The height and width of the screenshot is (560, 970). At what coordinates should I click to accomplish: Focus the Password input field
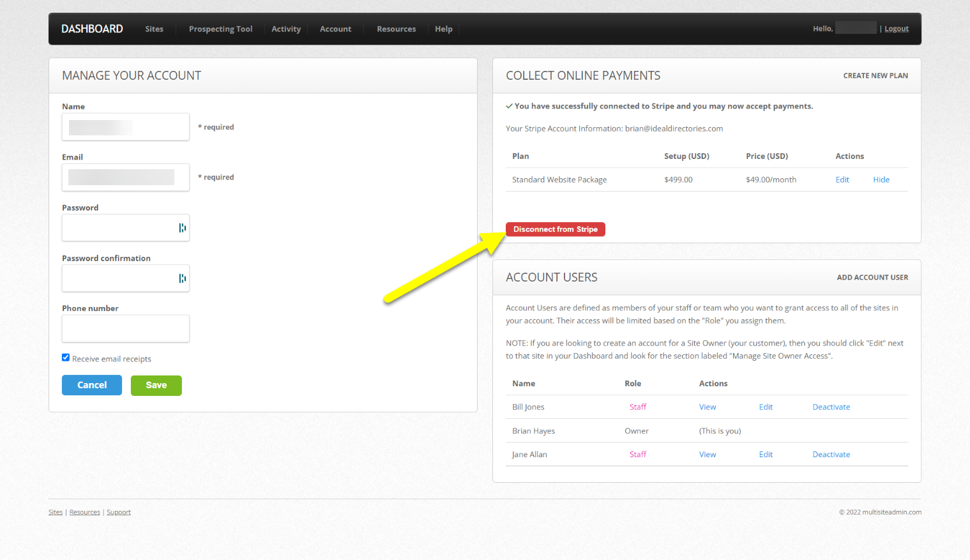pos(126,228)
